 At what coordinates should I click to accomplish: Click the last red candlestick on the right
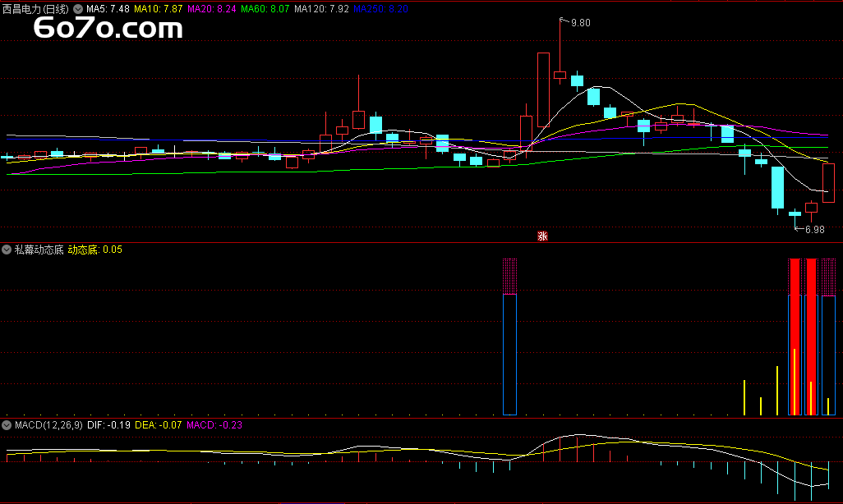pyautogui.click(x=828, y=183)
